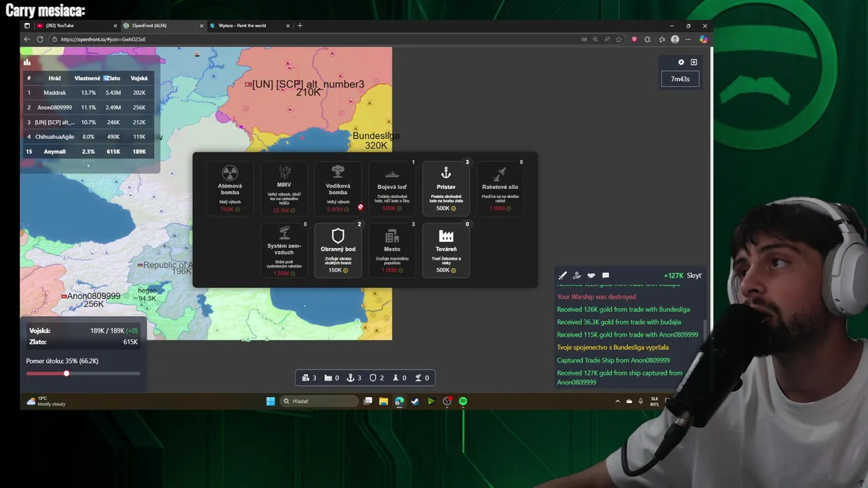
Task: Open Steam from the taskbar
Action: tap(415, 401)
